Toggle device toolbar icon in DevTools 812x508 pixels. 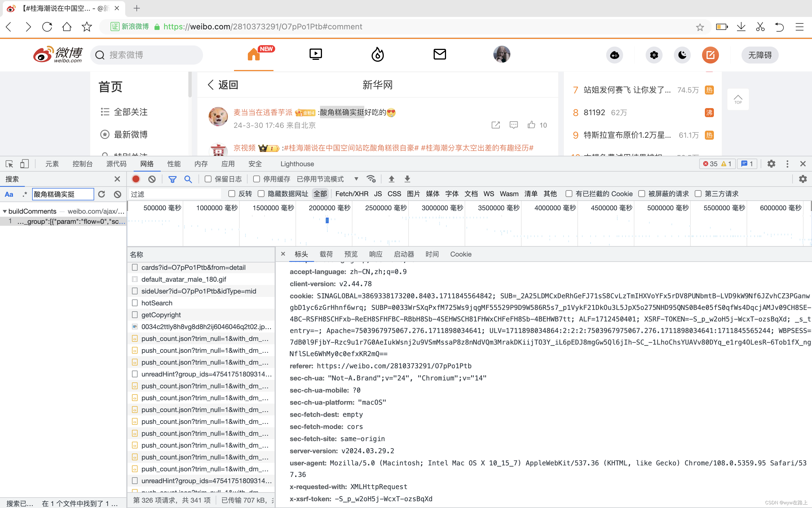(x=24, y=164)
